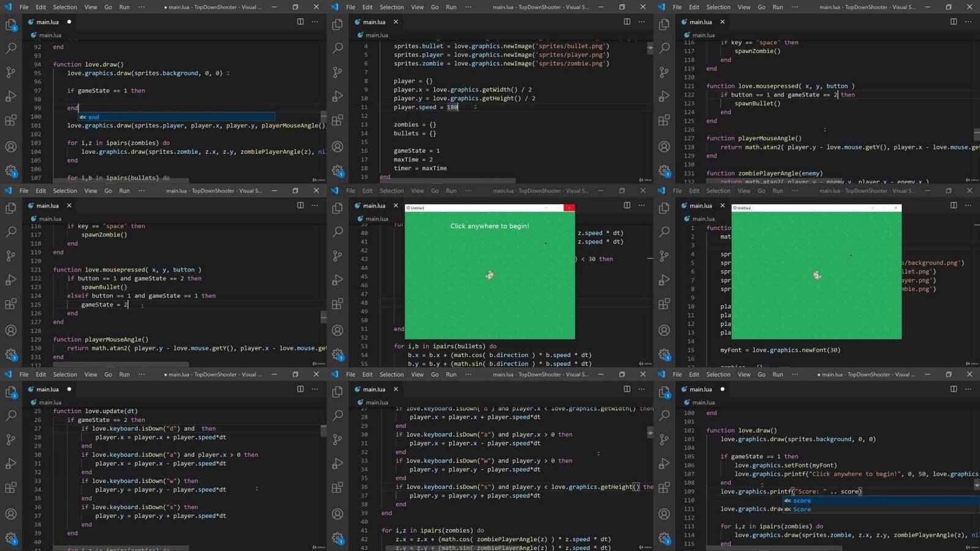The image size is (980, 551).
Task: Open Explorer in the top-left VS Code window
Action: tap(11, 25)
